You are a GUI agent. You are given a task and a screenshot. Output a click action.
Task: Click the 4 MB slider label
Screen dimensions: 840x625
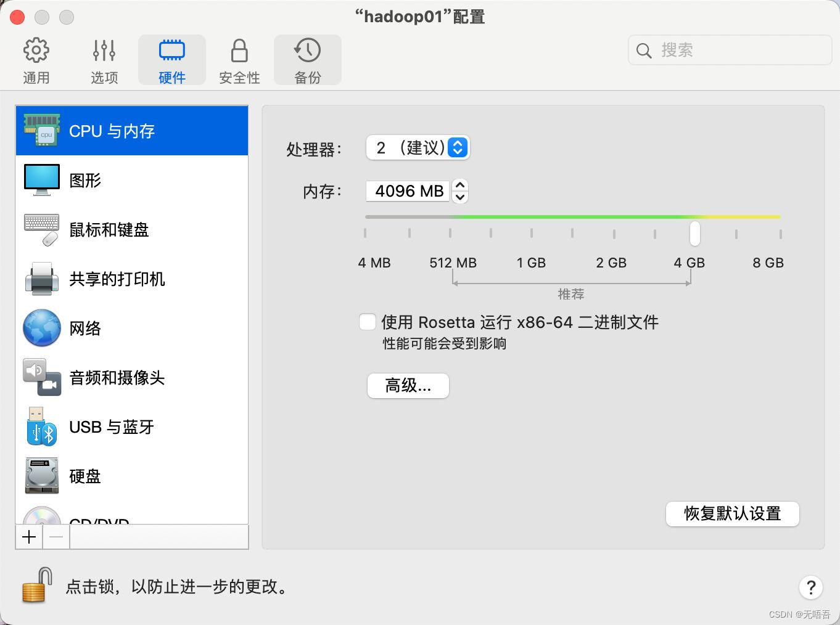pos(374,263)
